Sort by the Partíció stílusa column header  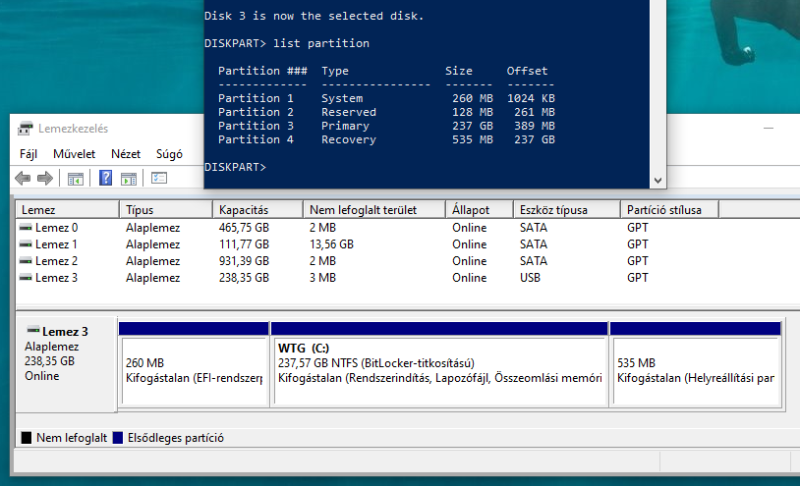tap(669, 210)
